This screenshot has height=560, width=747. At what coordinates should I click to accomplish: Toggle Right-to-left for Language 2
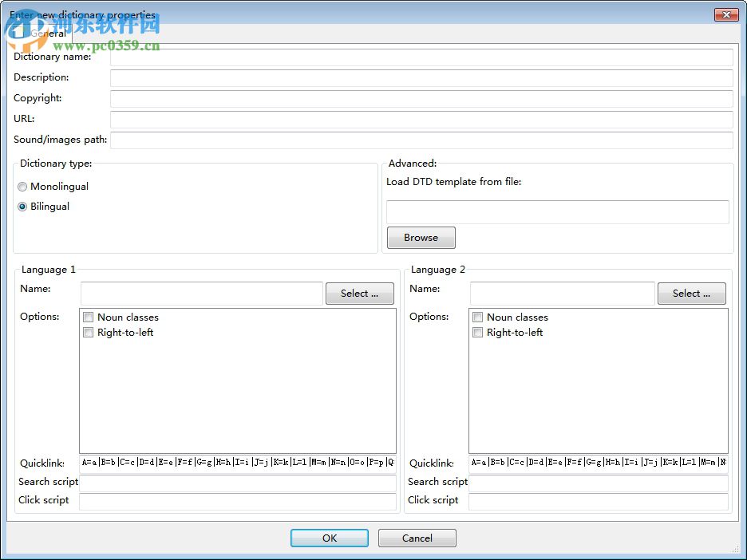pos(477,333)
